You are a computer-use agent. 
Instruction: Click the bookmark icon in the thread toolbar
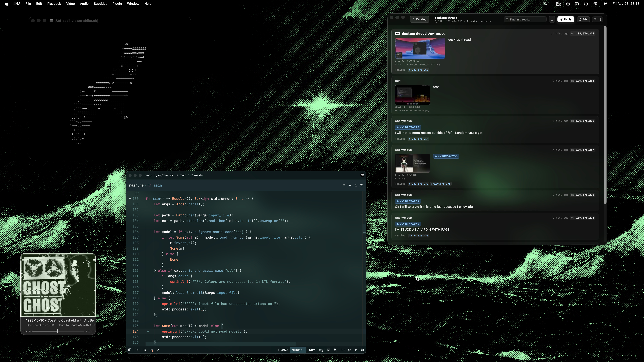pos(552,19)
